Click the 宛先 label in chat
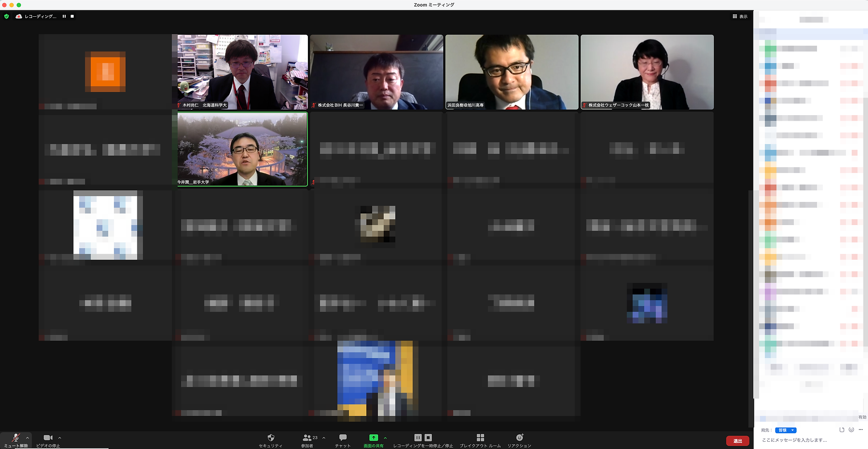This screenshot has width=868, height=449. [x=766, y=430]
